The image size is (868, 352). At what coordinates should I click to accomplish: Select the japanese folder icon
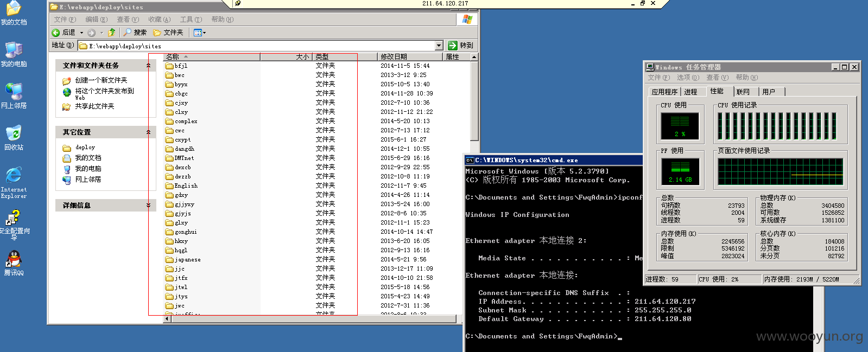(169, 259)
